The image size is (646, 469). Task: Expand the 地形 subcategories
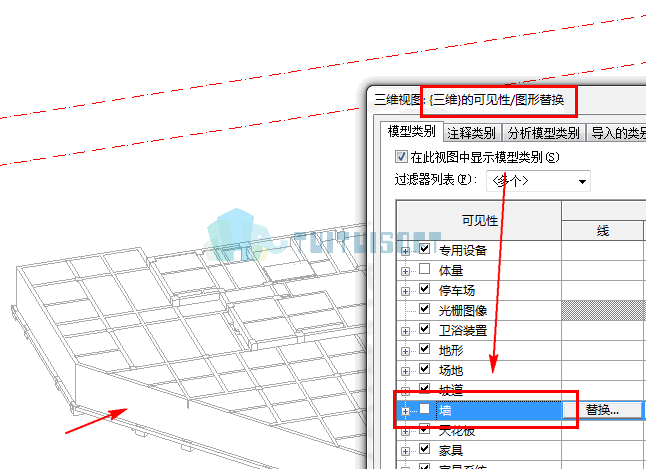[x=405, y=352]
